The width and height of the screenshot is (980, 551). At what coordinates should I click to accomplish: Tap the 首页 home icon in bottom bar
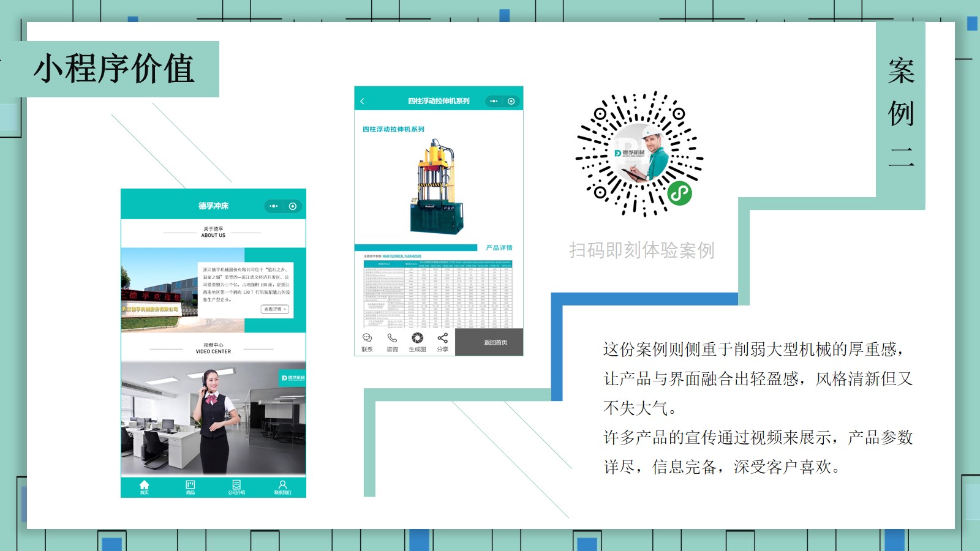(x=144, y=486)
